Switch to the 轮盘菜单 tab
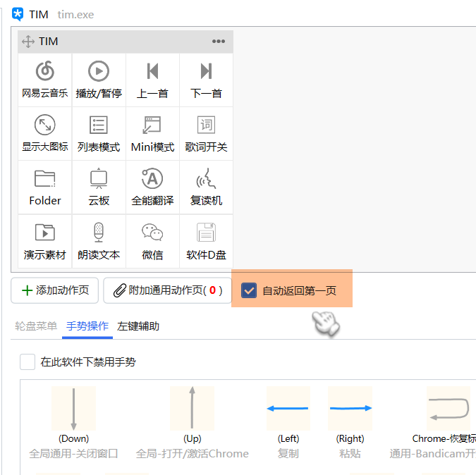The height and width of the screenshot is (475, 476). point(36,326)
